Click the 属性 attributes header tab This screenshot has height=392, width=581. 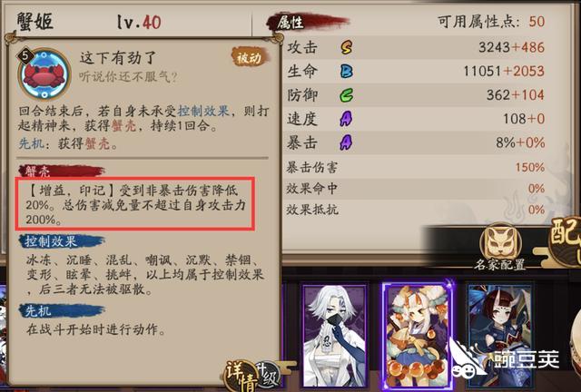coord(291,23)
